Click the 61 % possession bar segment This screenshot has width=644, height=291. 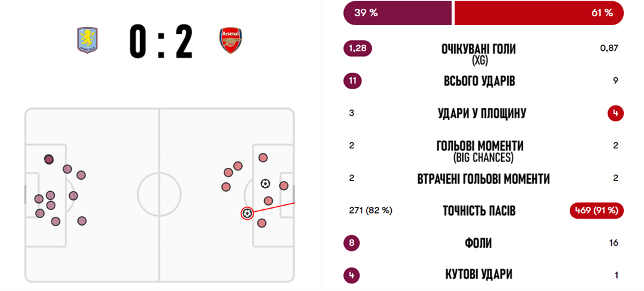pyautogui.click(x=539, y=13)
